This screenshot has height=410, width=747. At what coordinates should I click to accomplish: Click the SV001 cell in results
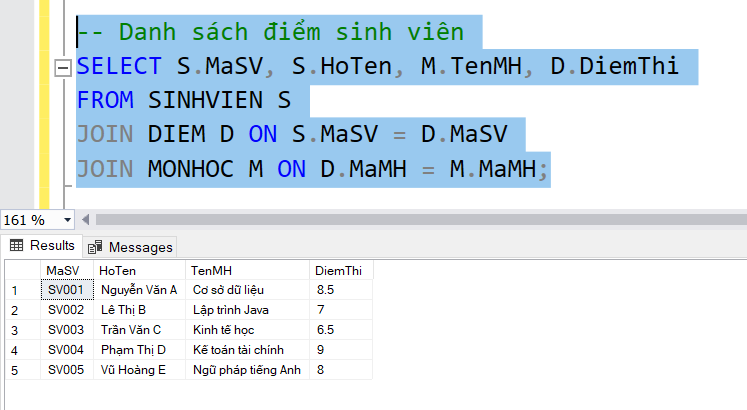(65, 290)
